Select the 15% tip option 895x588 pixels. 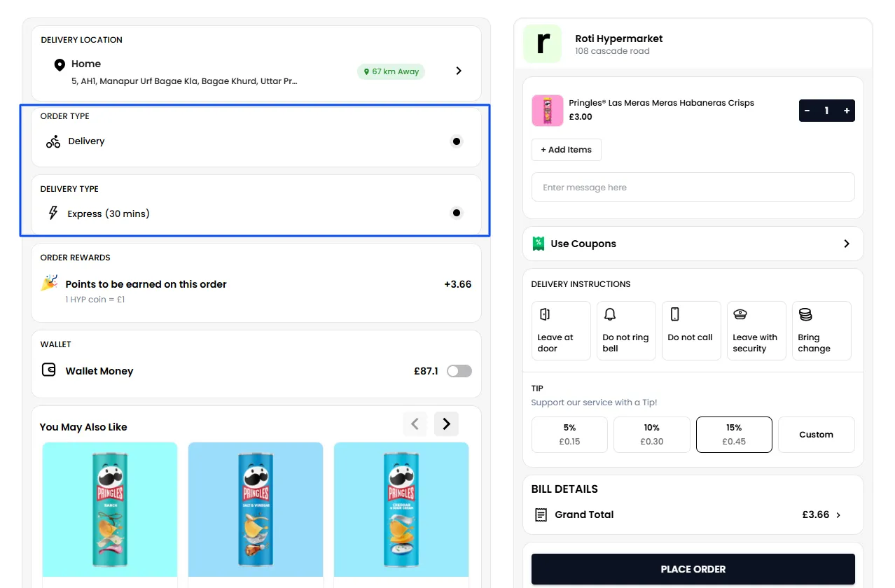point(734,435)
